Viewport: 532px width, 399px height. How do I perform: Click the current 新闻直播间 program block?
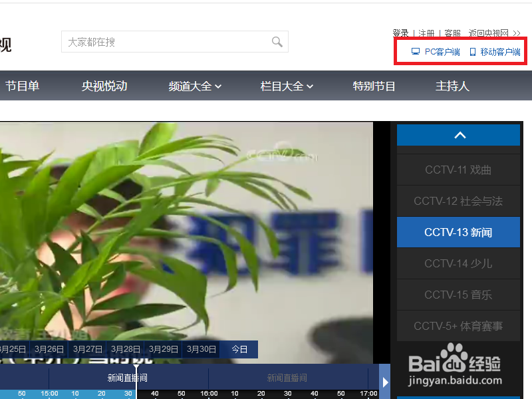point(128,378)
